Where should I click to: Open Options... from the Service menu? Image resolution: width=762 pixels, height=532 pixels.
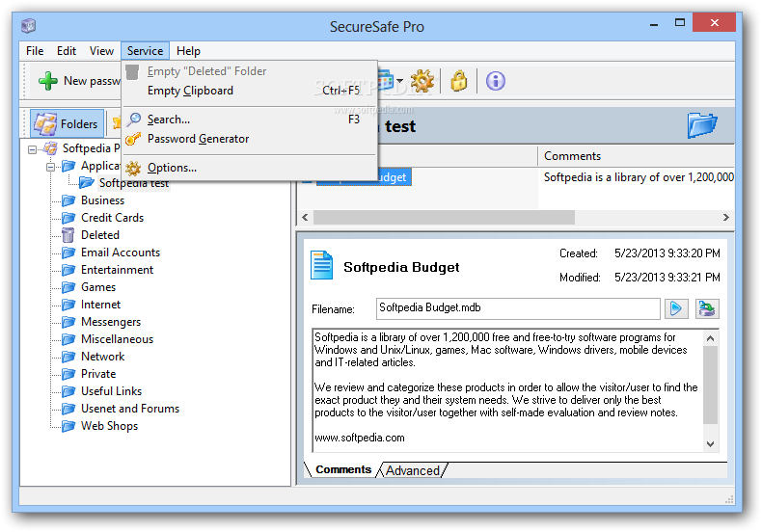[250, 168]
